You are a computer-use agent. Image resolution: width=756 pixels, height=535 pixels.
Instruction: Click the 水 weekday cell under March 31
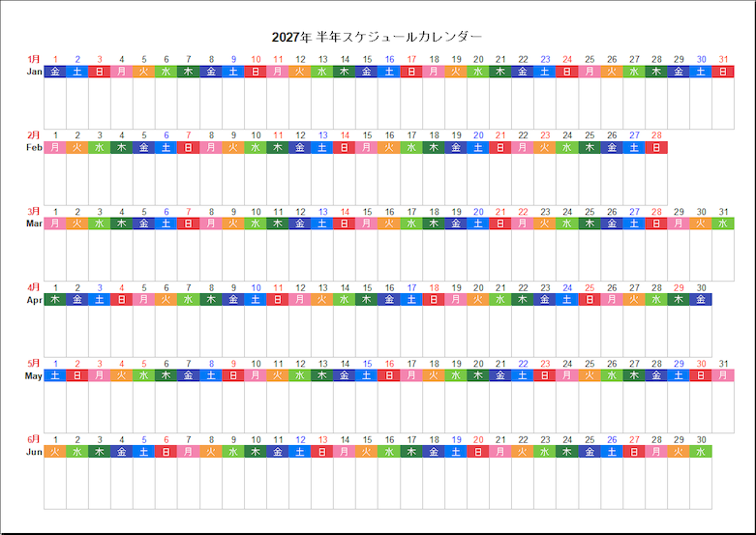723,223
